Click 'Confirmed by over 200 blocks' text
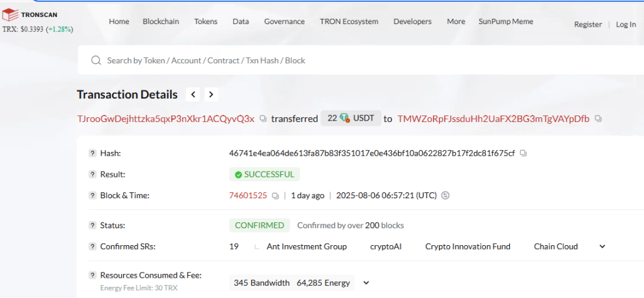The image size is (644, 298). click(x=350, y=225)
